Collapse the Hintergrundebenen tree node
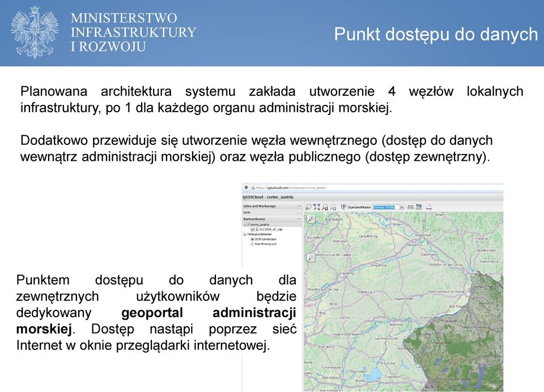The width and height of the screenshot is (544, 392). pos(245,235)
